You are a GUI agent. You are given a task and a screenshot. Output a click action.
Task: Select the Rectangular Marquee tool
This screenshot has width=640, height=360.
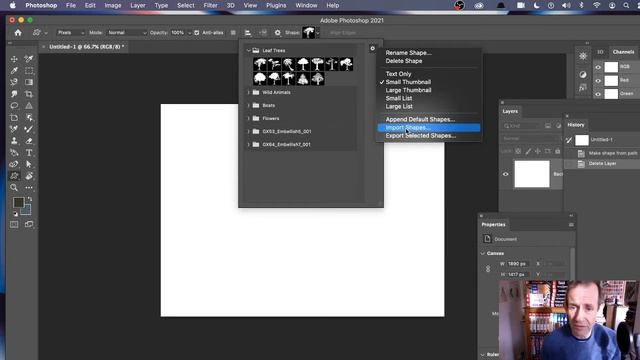click(x=29, y=71)
